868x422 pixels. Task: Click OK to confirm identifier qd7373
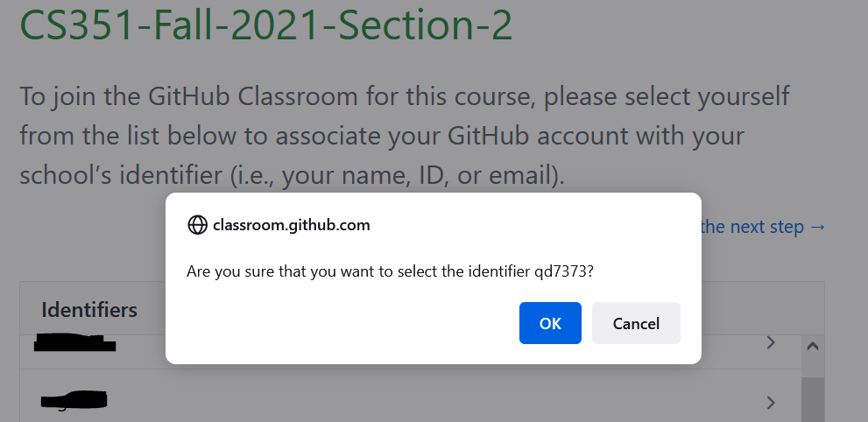(x=550, y=323)
